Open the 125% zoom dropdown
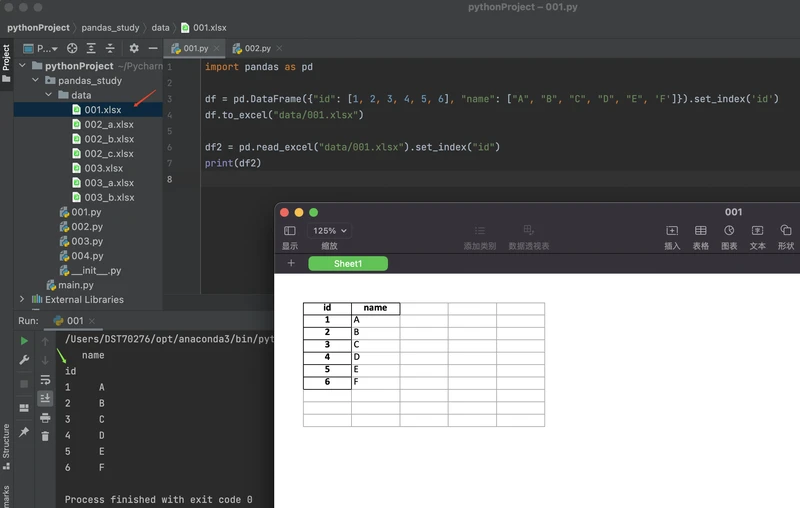This screenshot has height=508, width=800. tap(330, 231)
